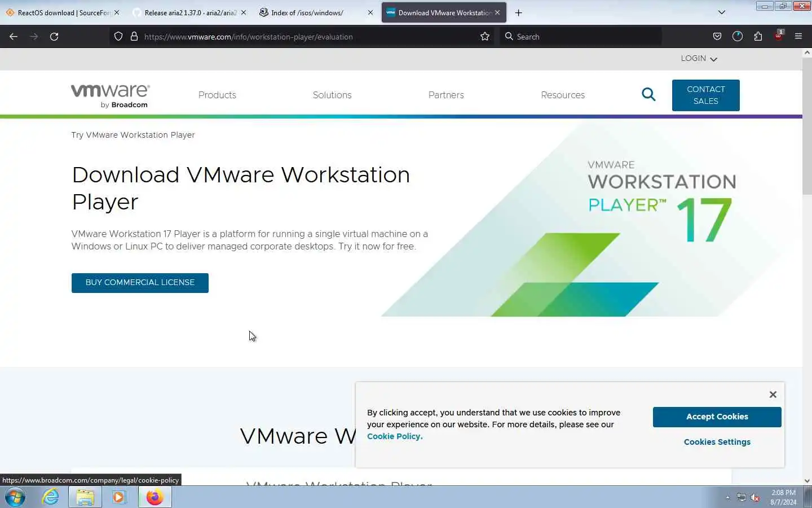The image size is (812, 508).
Task: Expand the LOGIN dropdown
Action: 699,59
